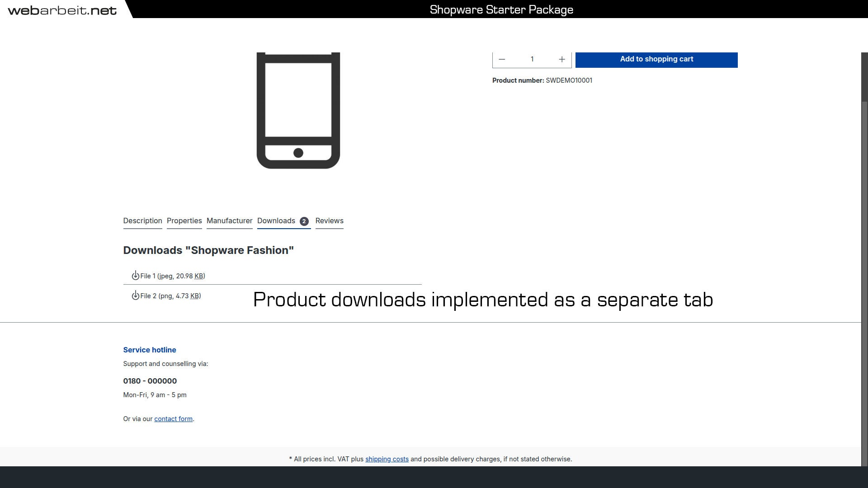Viewport: 868px width, 488px height.
Task: Download File 1 (jpeg, 20.98 KB)
Action: pos(172,276)
